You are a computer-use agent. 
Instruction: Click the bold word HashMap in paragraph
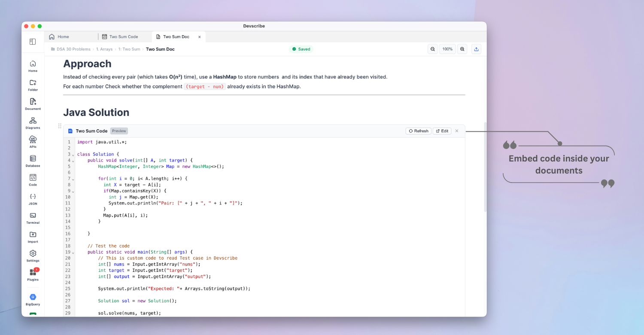click(225, 77)
